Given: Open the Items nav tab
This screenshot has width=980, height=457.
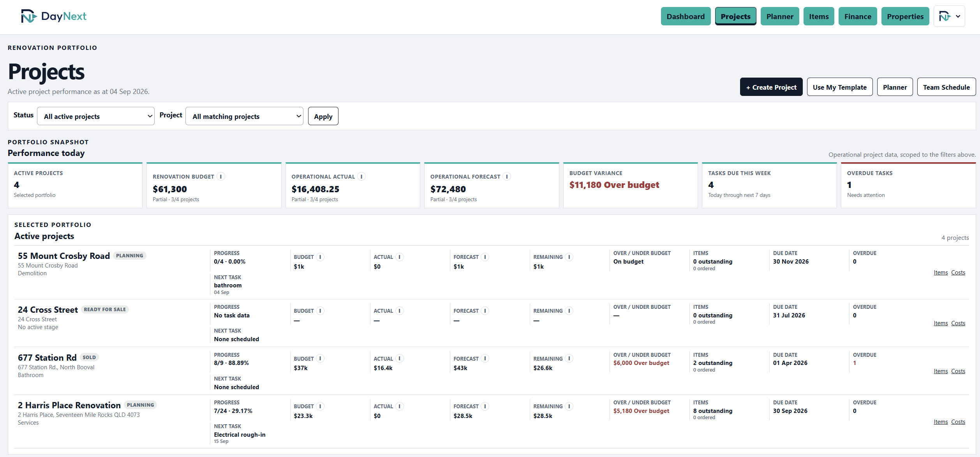Looking at the screenshot, I should (819, 16).
